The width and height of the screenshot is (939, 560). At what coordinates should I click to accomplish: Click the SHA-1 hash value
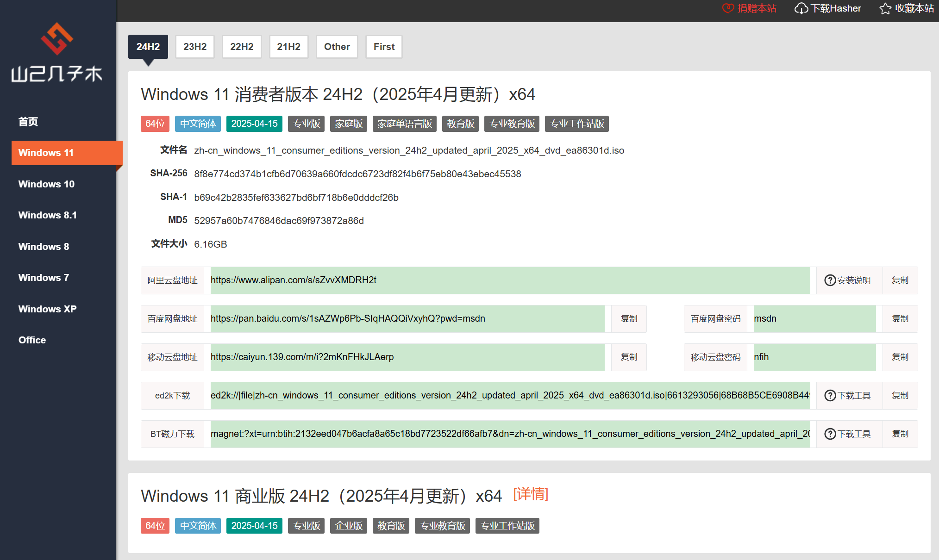[x=296, y=198]
